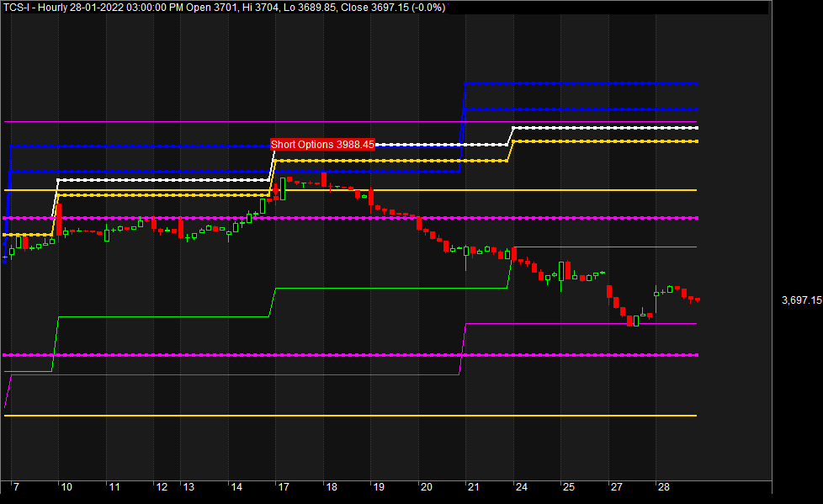This screenshot has height=504, width=823.
Task: Select date 20 on the time axis
Action: click(x=426, y=487)
